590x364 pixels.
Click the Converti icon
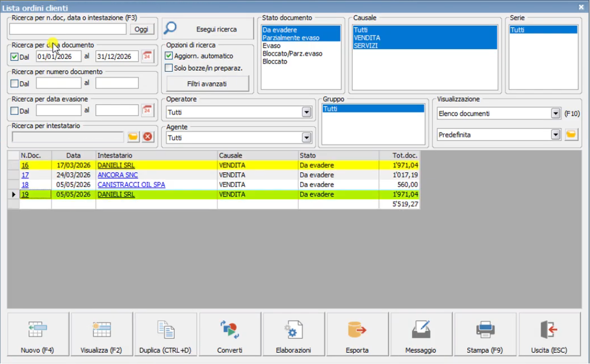click(229, 329)
